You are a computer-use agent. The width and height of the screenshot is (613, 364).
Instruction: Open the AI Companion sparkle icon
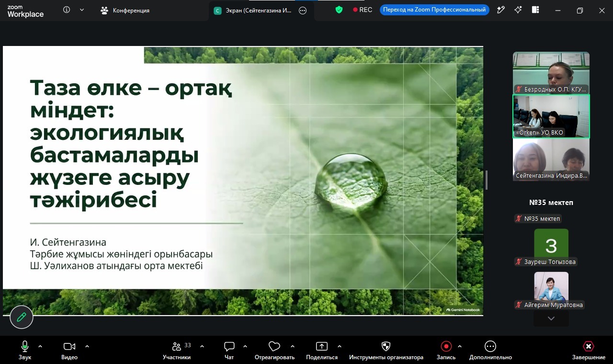pos(518,10)
